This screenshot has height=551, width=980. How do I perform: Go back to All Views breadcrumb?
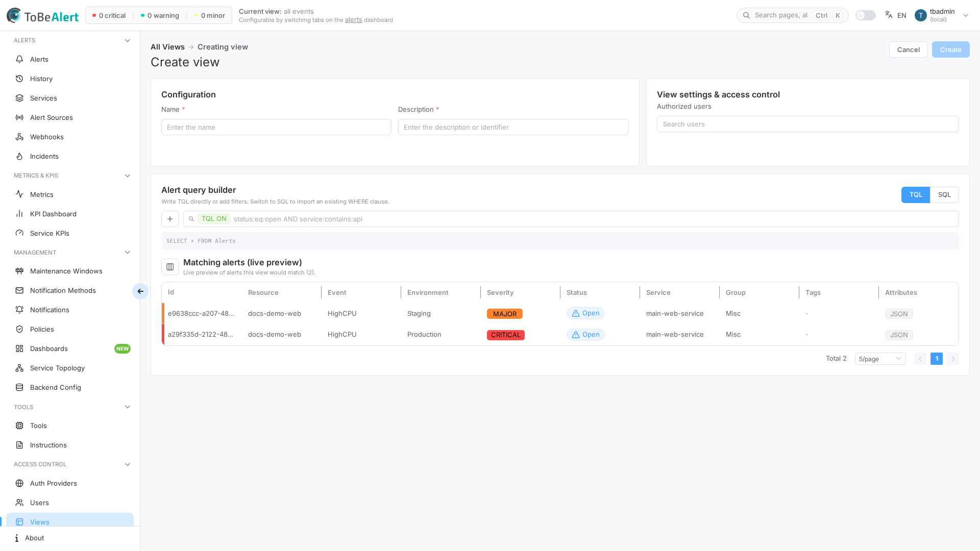(x=167, y=47)
